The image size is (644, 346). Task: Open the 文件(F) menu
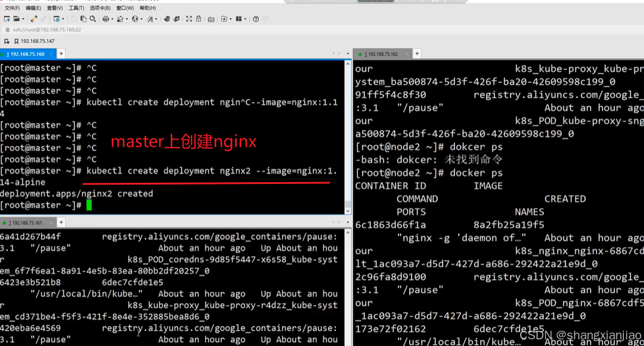pos(12,8)
